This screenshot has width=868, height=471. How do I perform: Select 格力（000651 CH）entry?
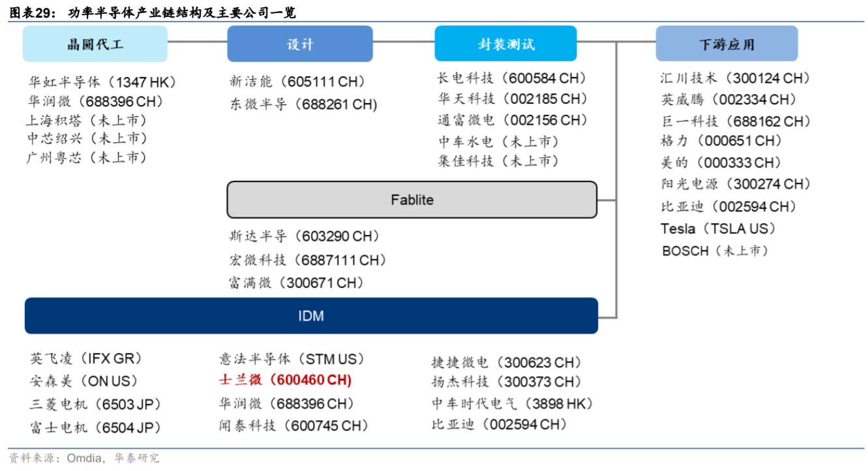721,140
